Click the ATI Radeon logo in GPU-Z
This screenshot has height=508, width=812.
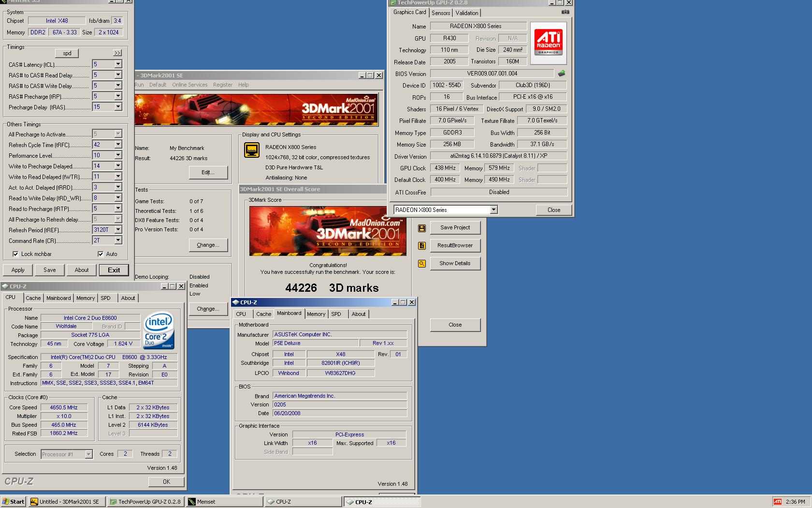(548, 43)
